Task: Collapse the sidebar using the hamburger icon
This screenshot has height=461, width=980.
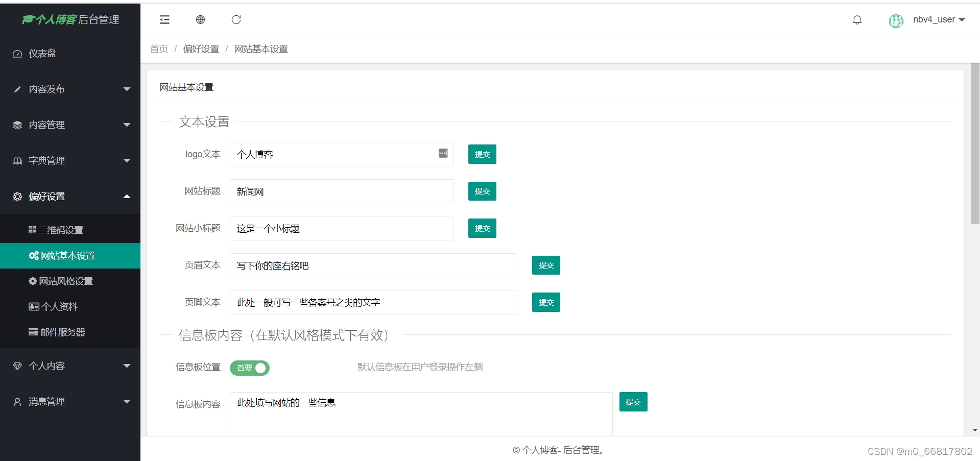Action: point(164,19)
